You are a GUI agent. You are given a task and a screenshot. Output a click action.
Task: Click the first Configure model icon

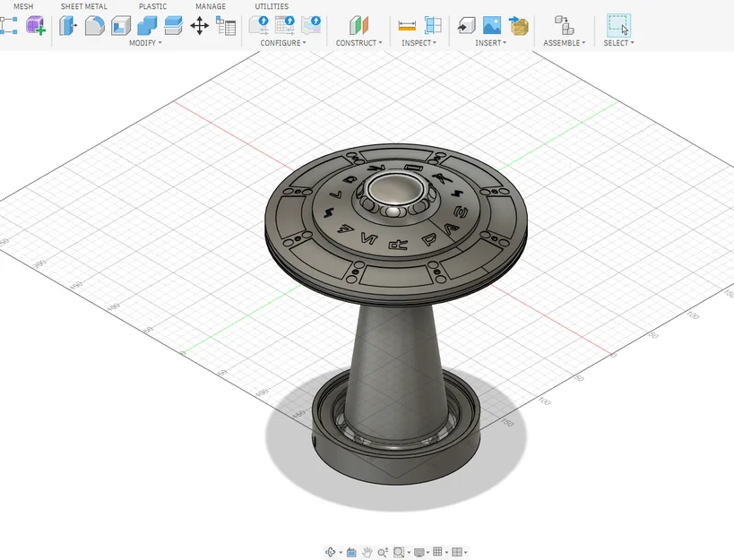point(259,25)
